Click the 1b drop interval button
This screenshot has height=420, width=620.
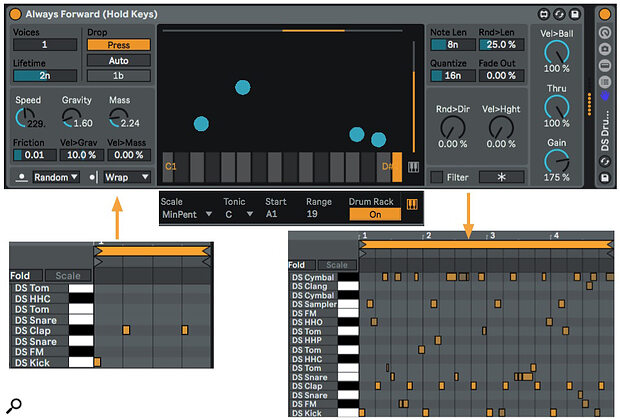point(119,76)
